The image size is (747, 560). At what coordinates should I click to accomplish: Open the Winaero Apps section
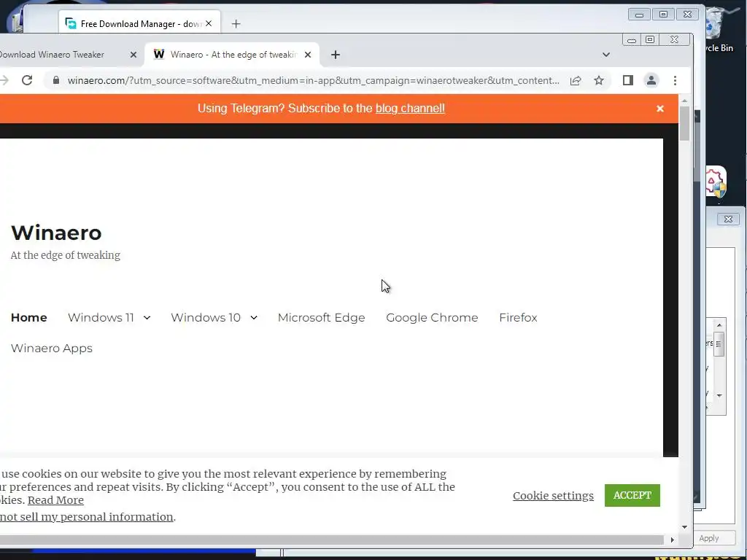point(52,348)
